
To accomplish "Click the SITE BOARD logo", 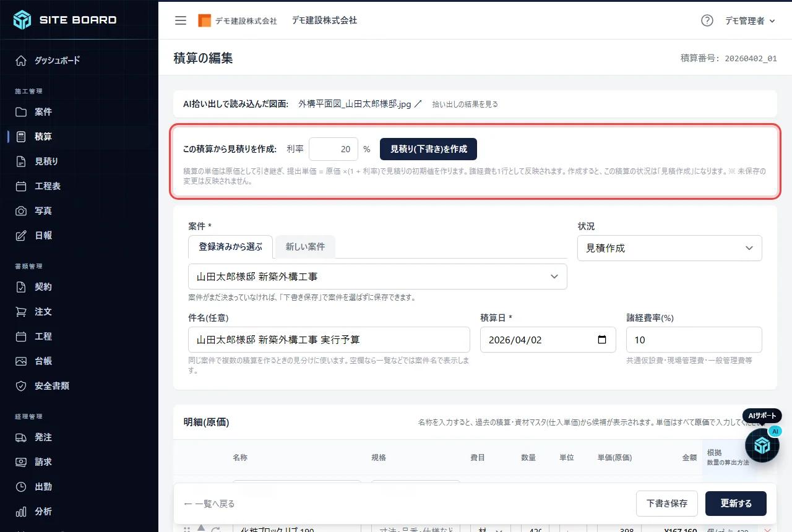I will 65,20.
